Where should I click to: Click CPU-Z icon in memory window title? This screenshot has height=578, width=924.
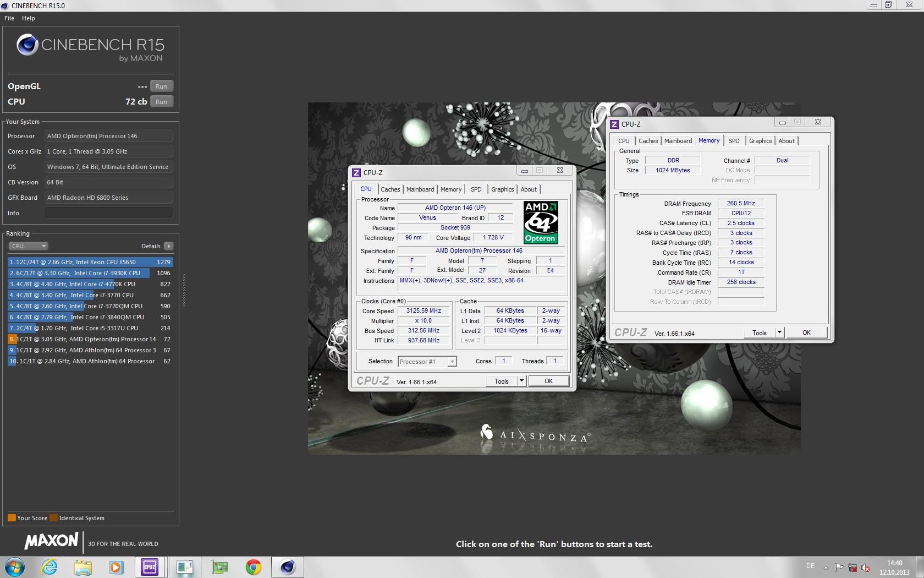[614, 124]
